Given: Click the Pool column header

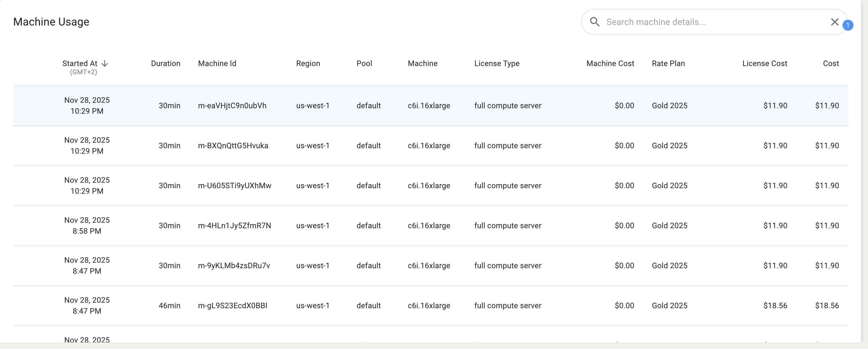Looking at the screenshot, I should [x=364, y=63].
